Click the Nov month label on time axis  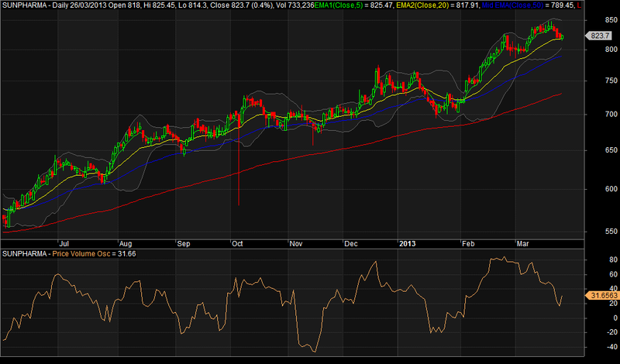pyautogui.click(x=296, y=243)
